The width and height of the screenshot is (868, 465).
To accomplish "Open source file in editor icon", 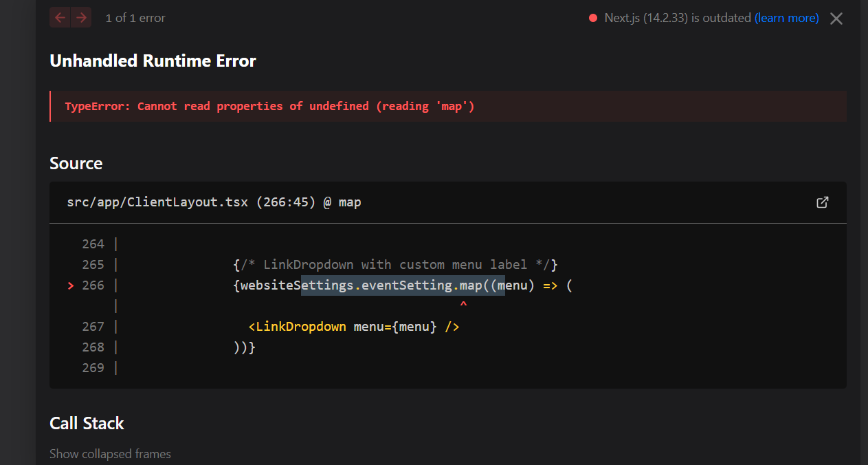I will (822, 202).
